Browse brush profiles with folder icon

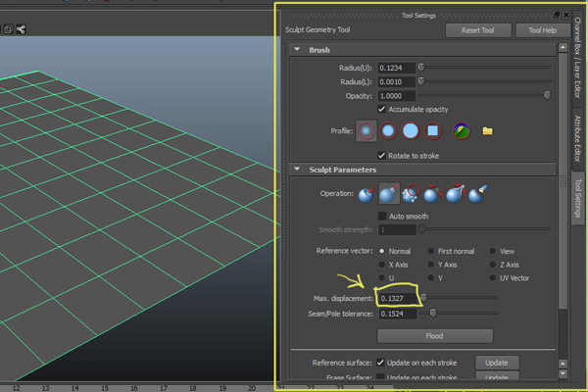(x=487, y=131)
